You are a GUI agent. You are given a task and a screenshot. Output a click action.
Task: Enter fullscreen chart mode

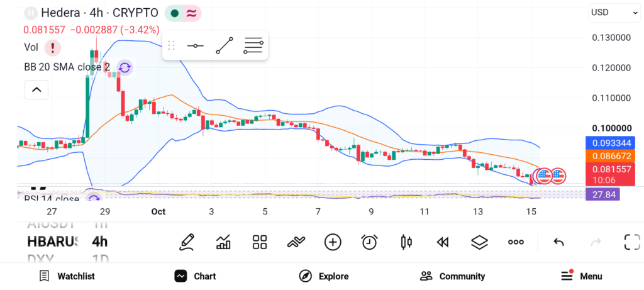pos(632,242)
